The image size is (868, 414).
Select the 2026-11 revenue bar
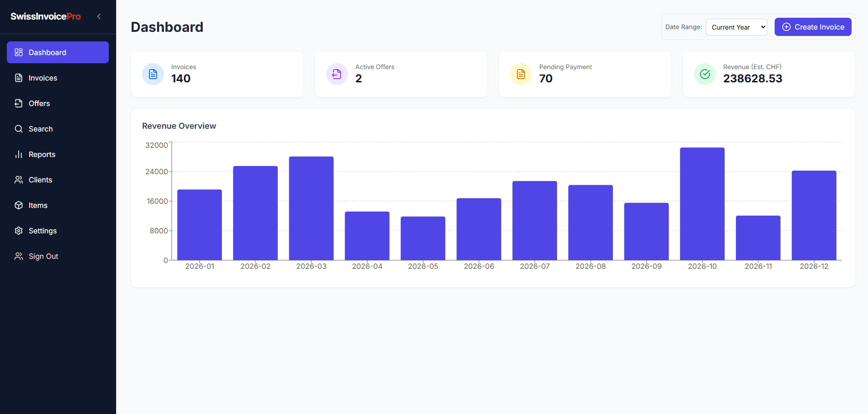coord(758,238)
